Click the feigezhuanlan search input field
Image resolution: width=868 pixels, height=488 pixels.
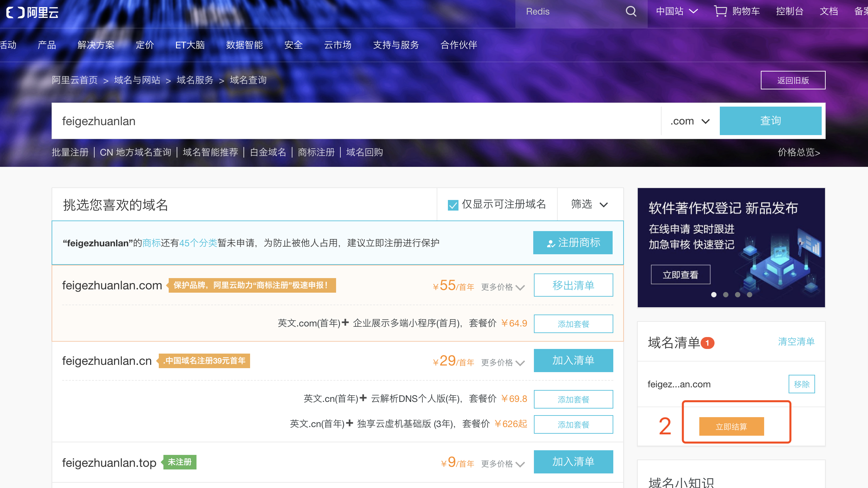tap(236, 121)
